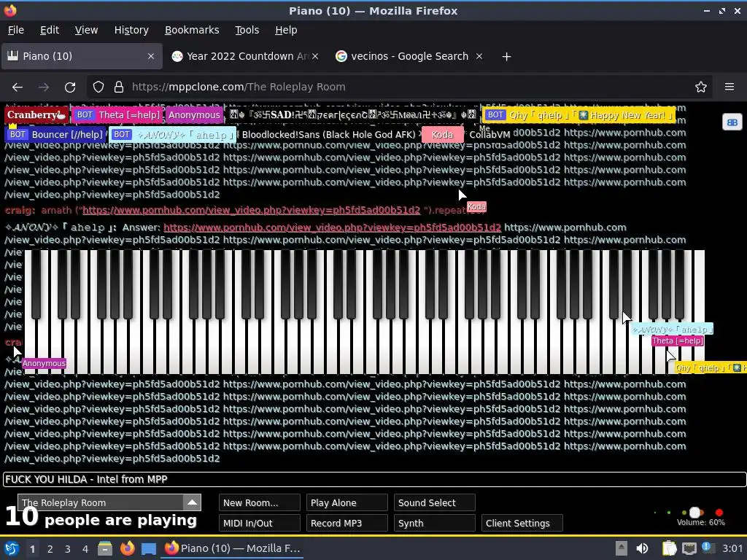747x560 pixels.
Task: Click the Bloodlocked!Sans user name
Action: [x=328, y=135]
